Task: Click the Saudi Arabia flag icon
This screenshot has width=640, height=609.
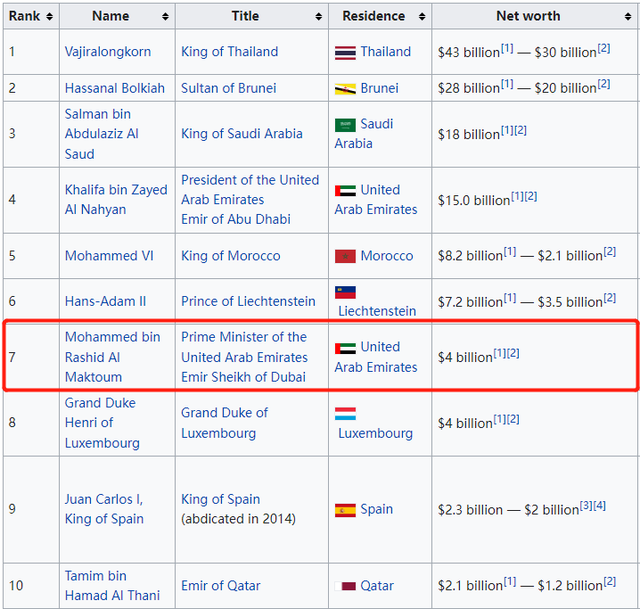Action: tap(345, 125)
